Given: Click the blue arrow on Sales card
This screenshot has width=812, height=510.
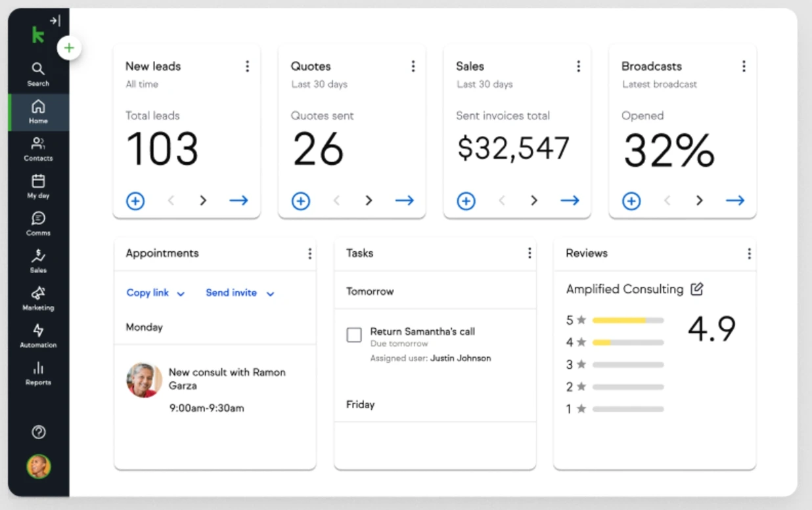Looking at the screenshot, I should pyautogui.click(x=570, y=201).
